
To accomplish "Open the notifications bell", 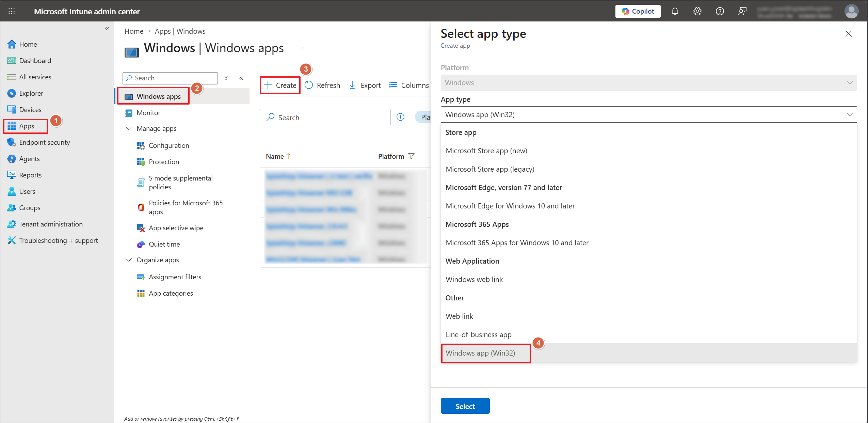I will [x=675, y=11].
